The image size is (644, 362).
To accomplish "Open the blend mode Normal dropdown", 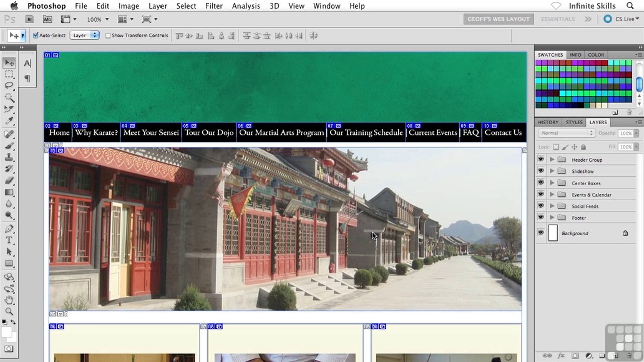I will [567, 133].
